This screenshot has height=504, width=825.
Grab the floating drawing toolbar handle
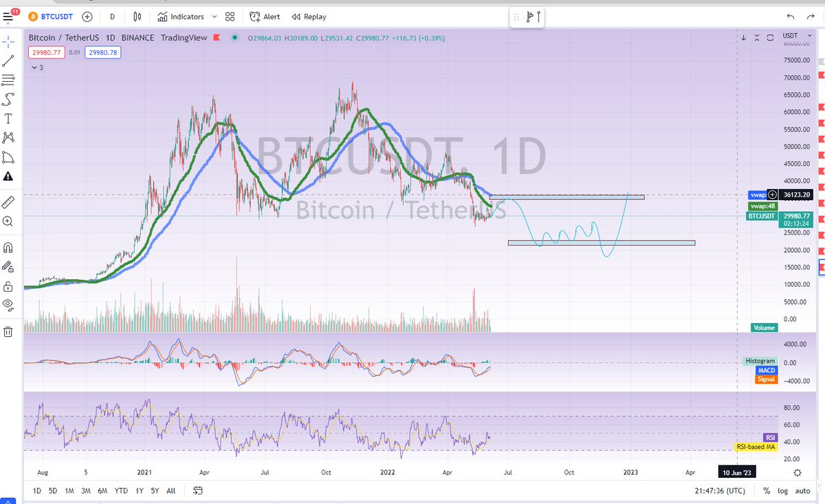tap(516, 17)
